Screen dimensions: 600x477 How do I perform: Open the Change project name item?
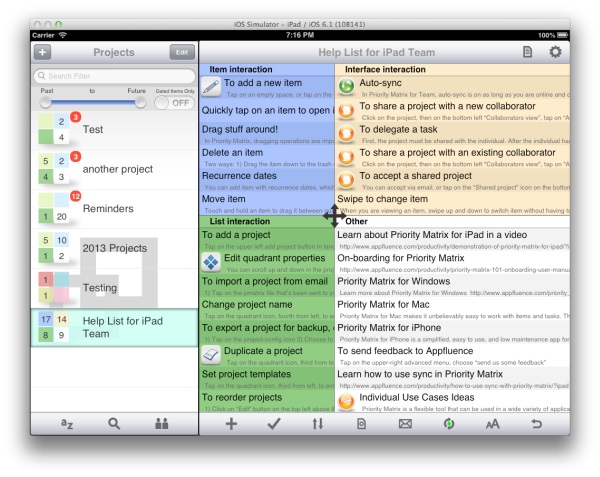coord(267,309)
